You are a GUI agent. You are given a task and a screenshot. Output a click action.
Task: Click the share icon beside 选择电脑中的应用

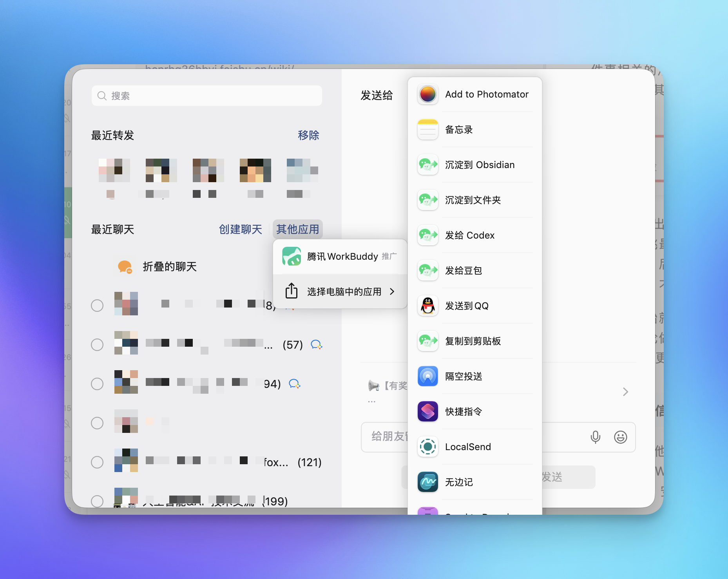292,291
